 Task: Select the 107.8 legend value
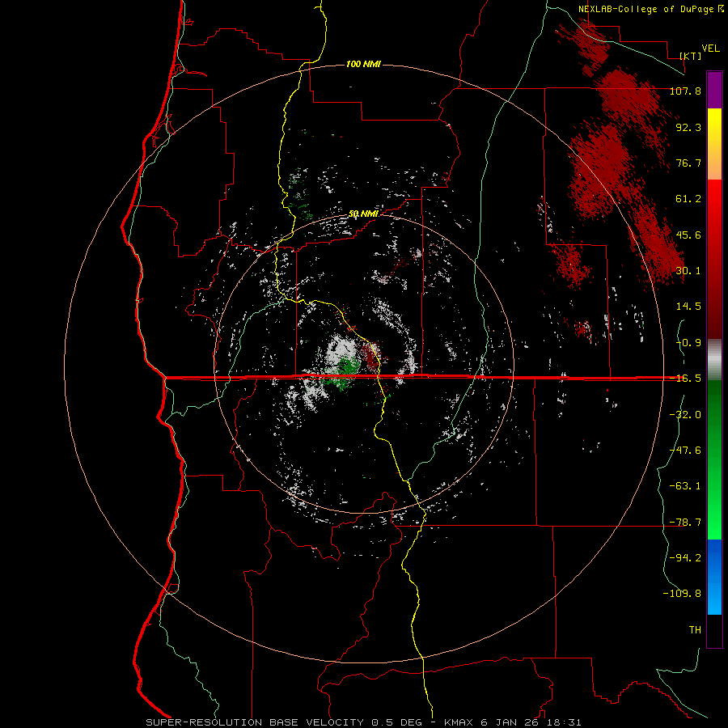pyautogui.click(x=685, y=91)
